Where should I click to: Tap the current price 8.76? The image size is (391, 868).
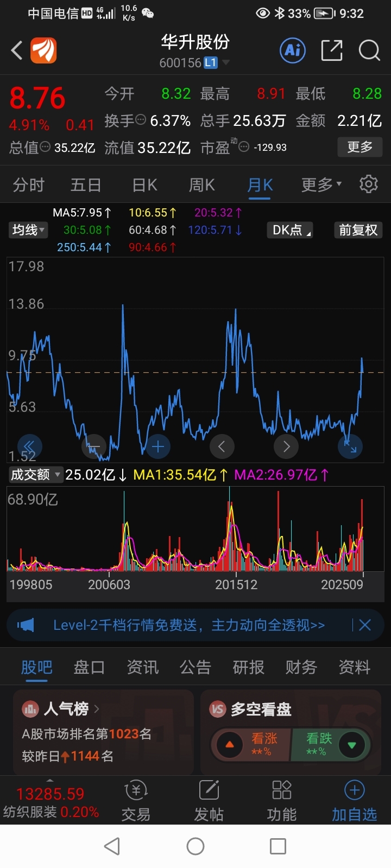pos(37,98)
